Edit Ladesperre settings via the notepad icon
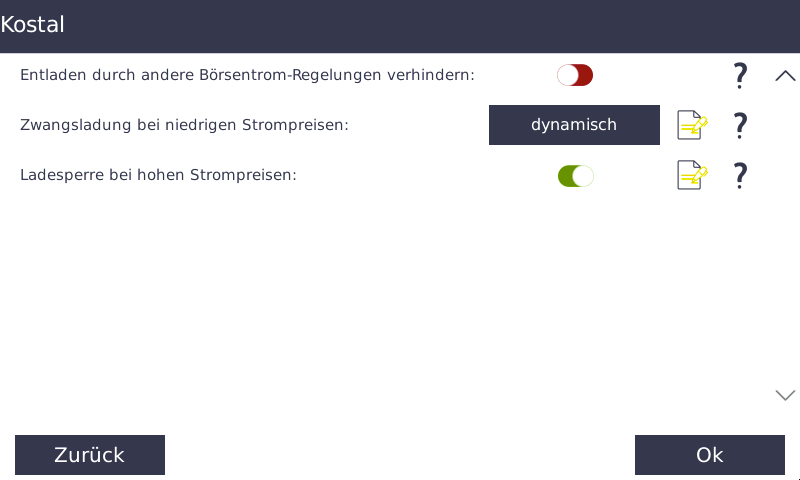This screenshot has height=480, width=800. pyautogui.click(x=692, y=175)
